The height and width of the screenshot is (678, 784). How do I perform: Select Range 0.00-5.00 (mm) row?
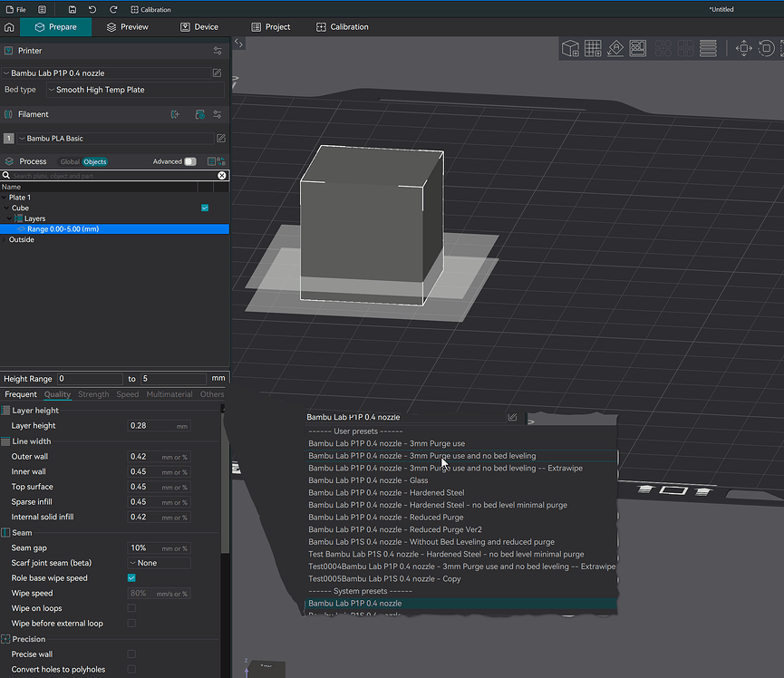coord(114,229)
